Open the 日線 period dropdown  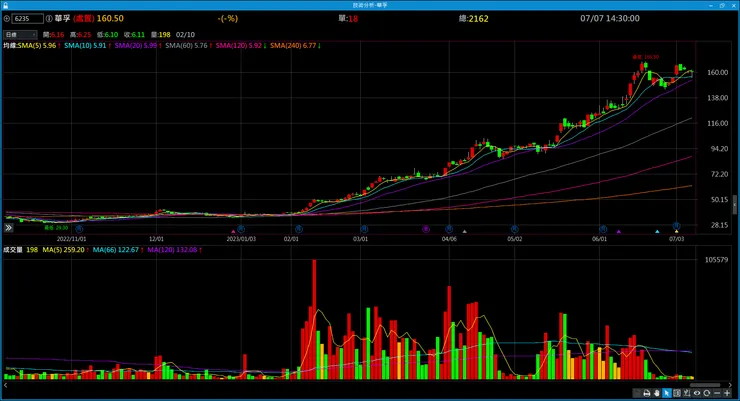coord(20,34)
